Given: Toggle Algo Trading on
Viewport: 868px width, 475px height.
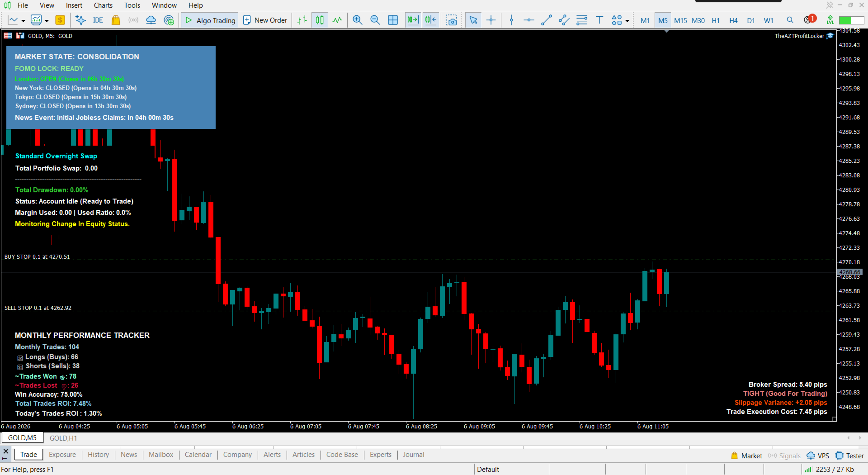Looking at the screenshot, I should coord(210,20).
